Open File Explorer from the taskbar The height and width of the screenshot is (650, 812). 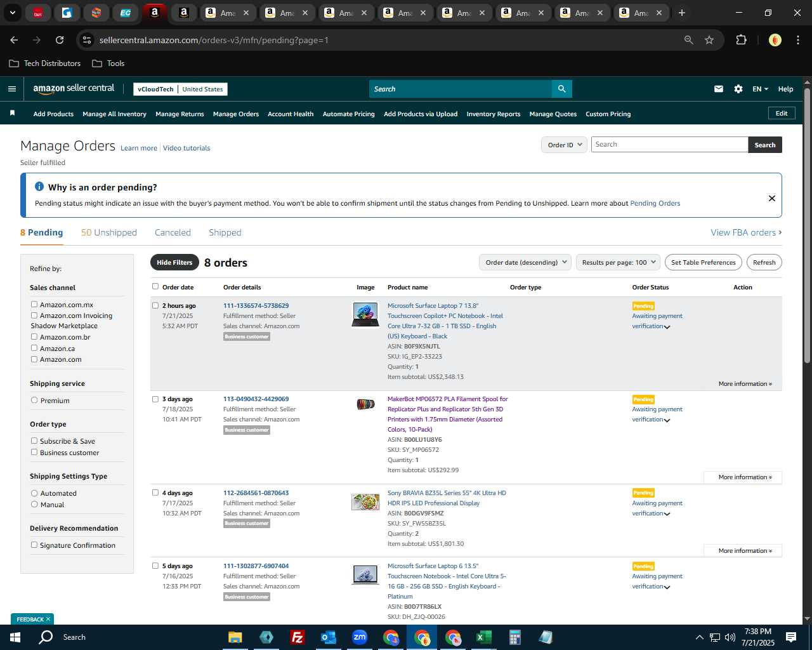235,637
